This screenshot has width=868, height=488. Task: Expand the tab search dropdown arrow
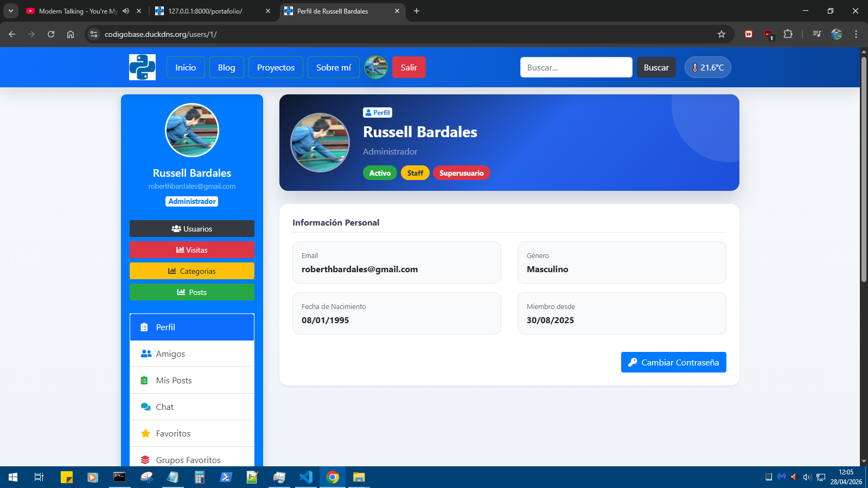(x=10, y=11)
